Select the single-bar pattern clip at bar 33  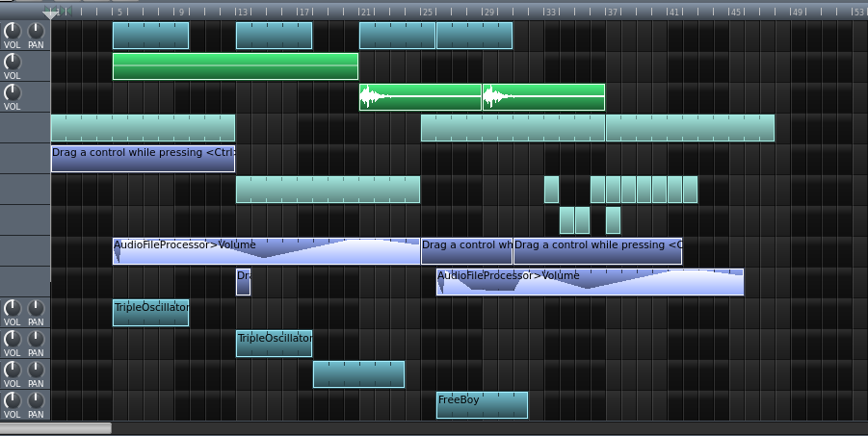coord(551,190)
